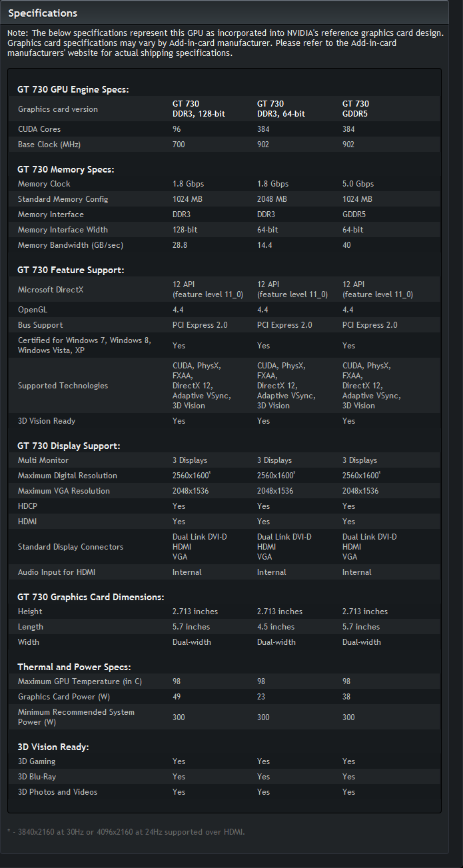Select the GT 730 GDDR5 column header
463x868 pixels.
coord(356,109)
